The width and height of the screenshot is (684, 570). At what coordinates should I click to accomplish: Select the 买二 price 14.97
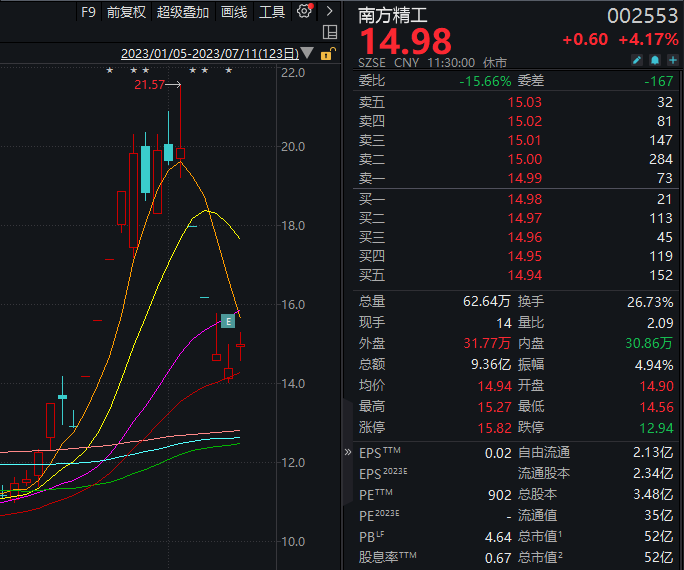(524, 218)
